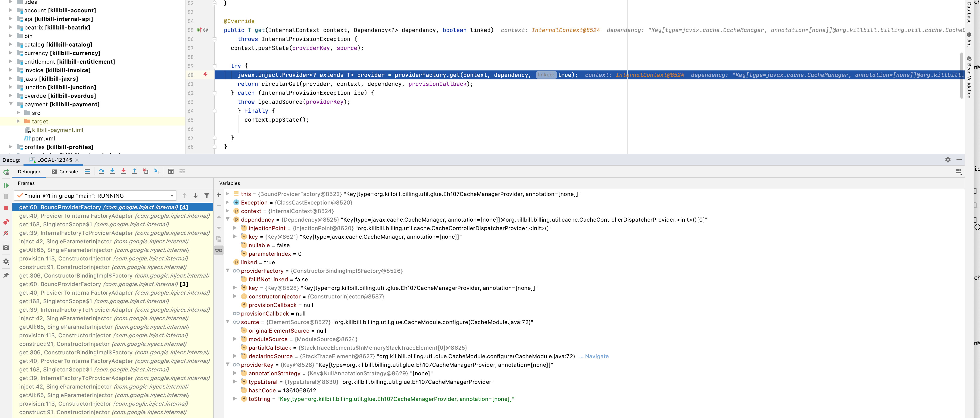This screenshot has height=418, width=980.
Task: Click the Step Into icon
Action: 112,171
